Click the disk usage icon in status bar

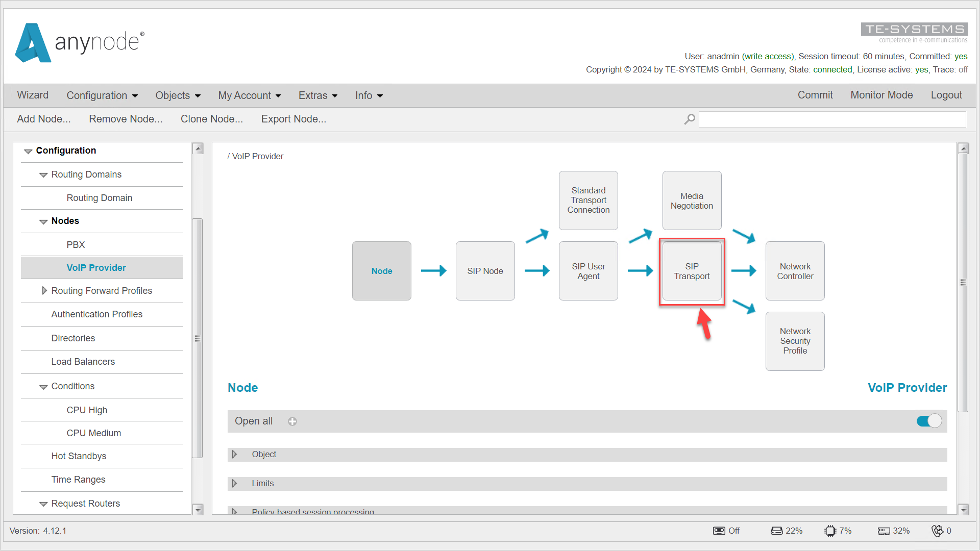point(776,531)
